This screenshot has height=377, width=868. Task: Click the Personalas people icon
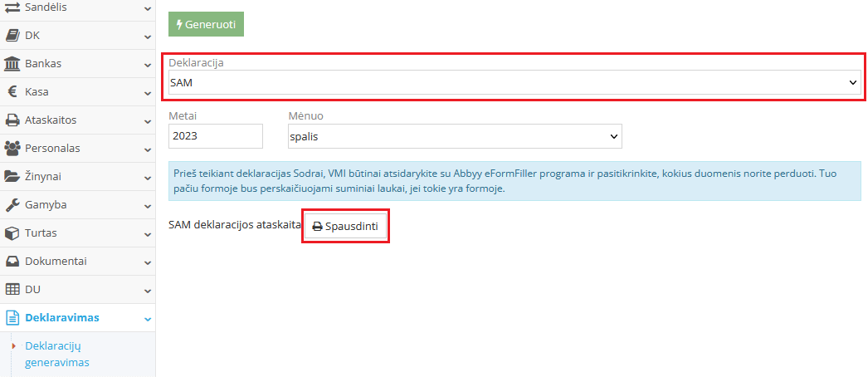click(12, 148)
